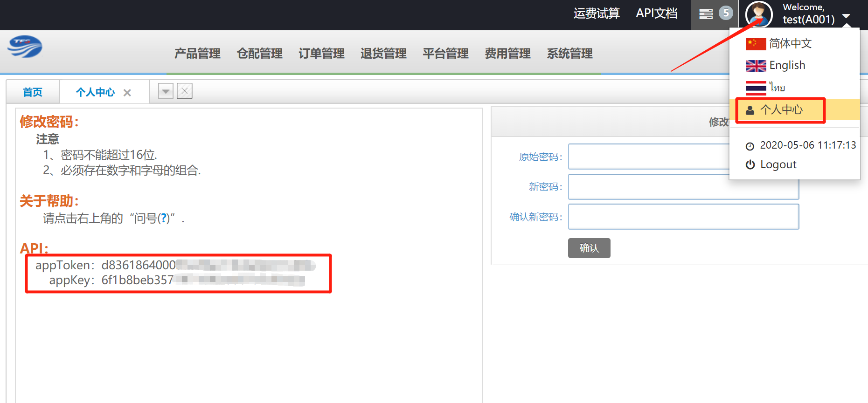The width and height of the screenshot is (868, 403).
Task: Click the user avatar picture
Action: coord(758,14)
